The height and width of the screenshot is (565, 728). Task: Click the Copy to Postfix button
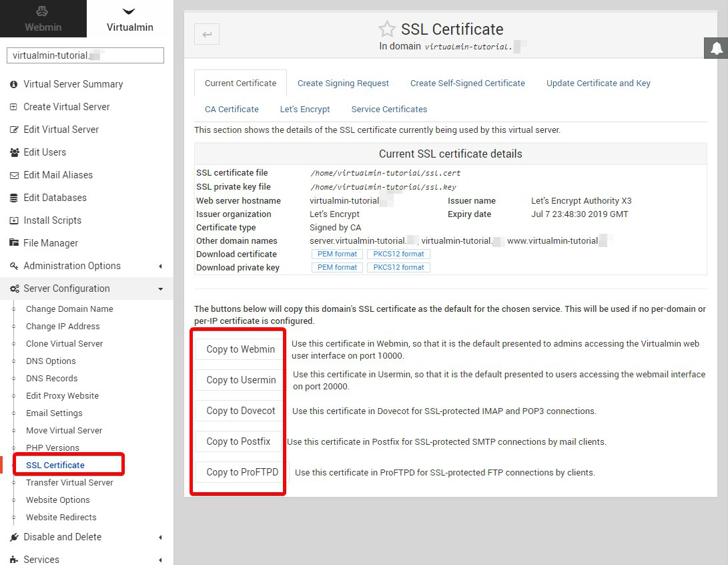[238, 441]
